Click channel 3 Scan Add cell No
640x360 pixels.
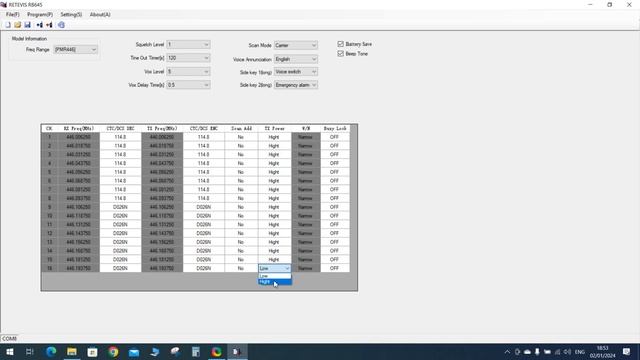coord(241,155)
